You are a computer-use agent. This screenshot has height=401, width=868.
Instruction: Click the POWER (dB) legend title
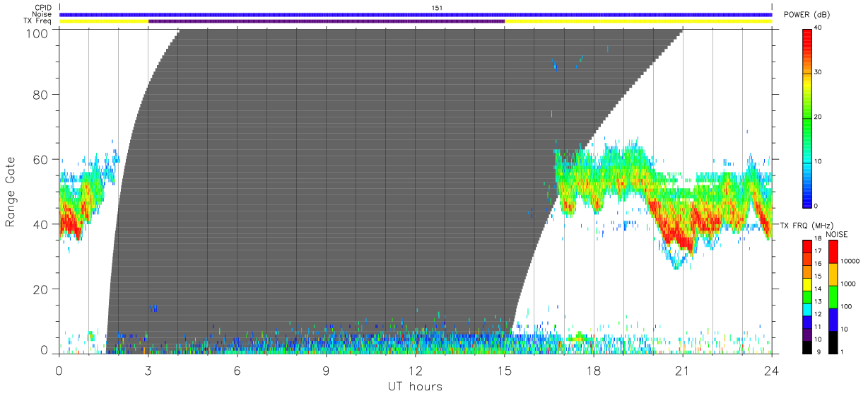point(807,14)
